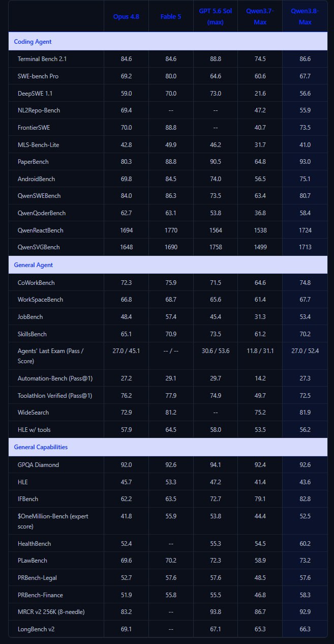Screen dimensions: 334x644
Task: Click the Qwen3.8-Max column header
Action: [x=305, y=16]
